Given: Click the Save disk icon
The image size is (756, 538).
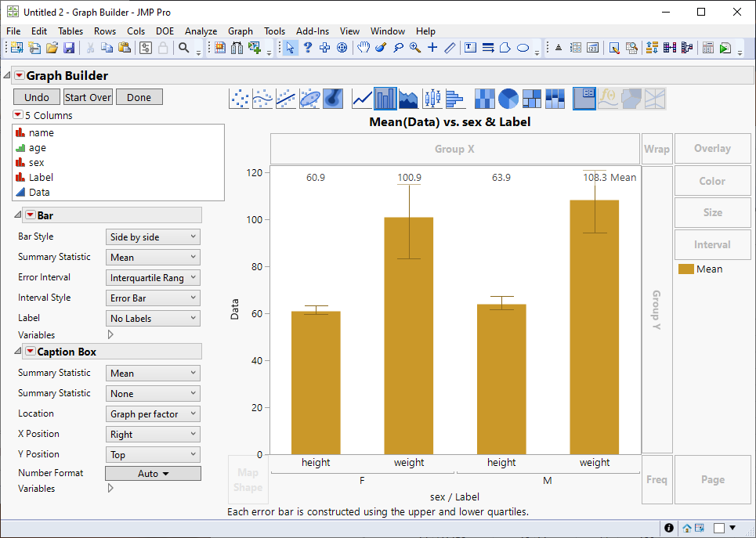Looking at the screenshot, I should click(69, 48).
